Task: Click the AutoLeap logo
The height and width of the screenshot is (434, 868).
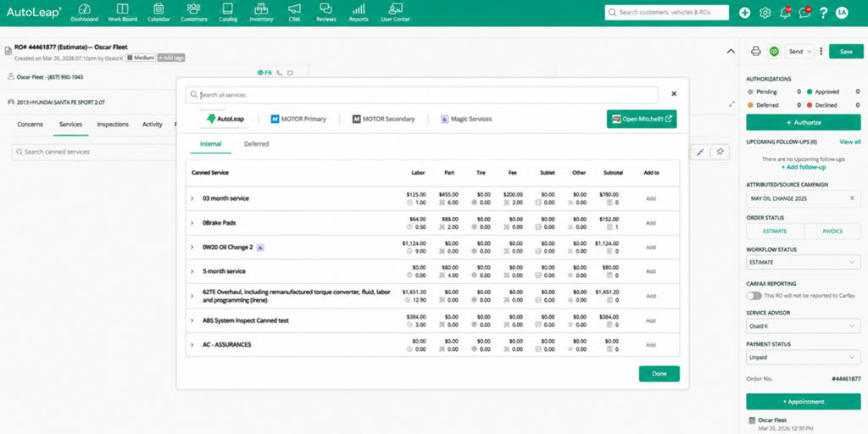Action: tap(34, 13)
